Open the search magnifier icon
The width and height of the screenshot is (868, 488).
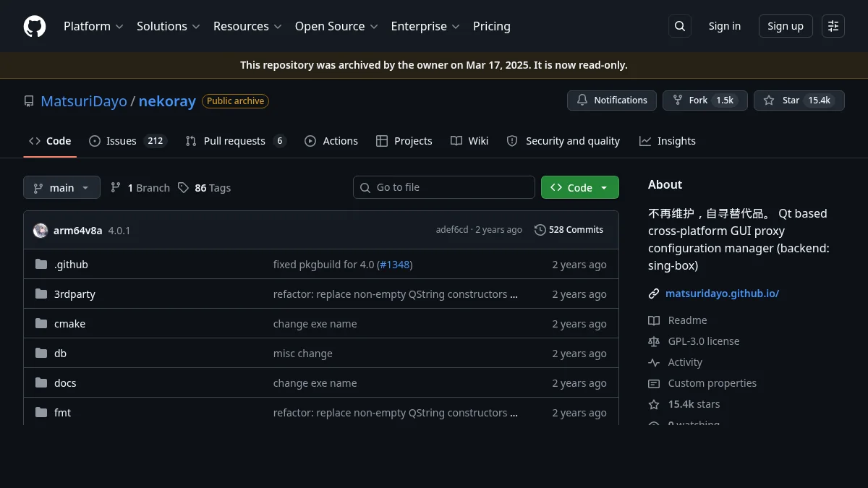point(680,26)
